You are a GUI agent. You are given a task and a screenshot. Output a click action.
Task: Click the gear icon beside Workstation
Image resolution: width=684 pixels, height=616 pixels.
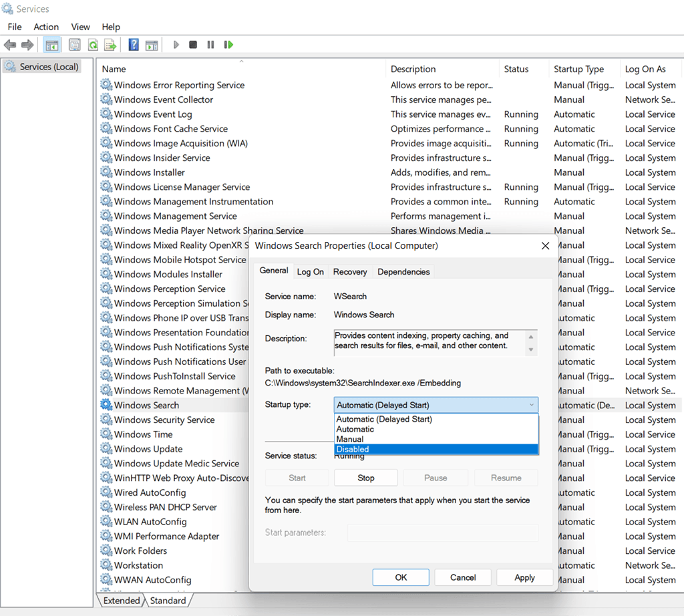106,565
